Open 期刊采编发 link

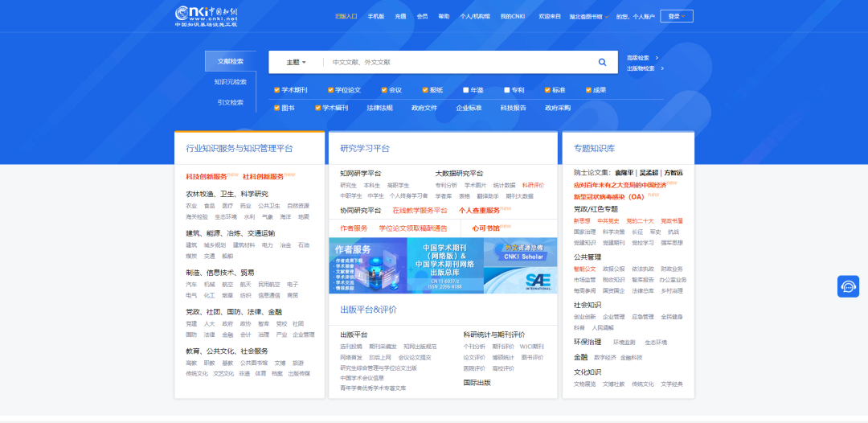click(383, 346)
